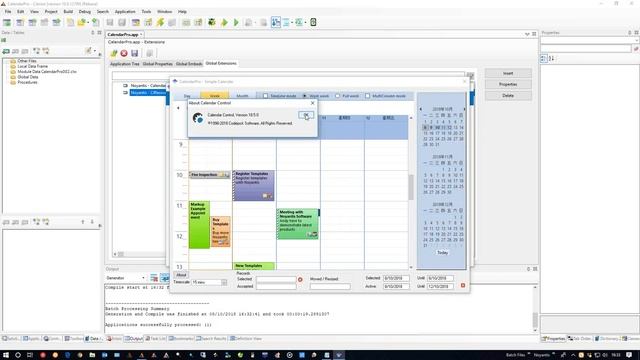
Task: Open the Generator dropdown in Output pane
Action: 143,278
